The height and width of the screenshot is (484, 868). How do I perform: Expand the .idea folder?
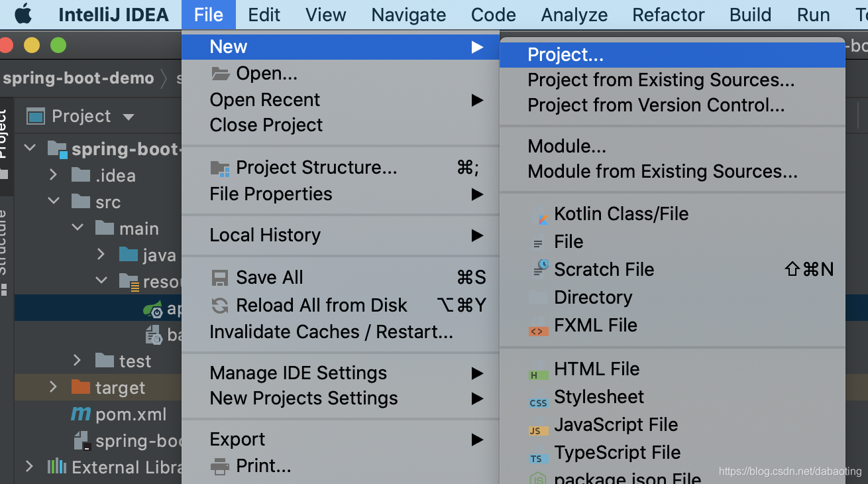(x=54, y=176)
